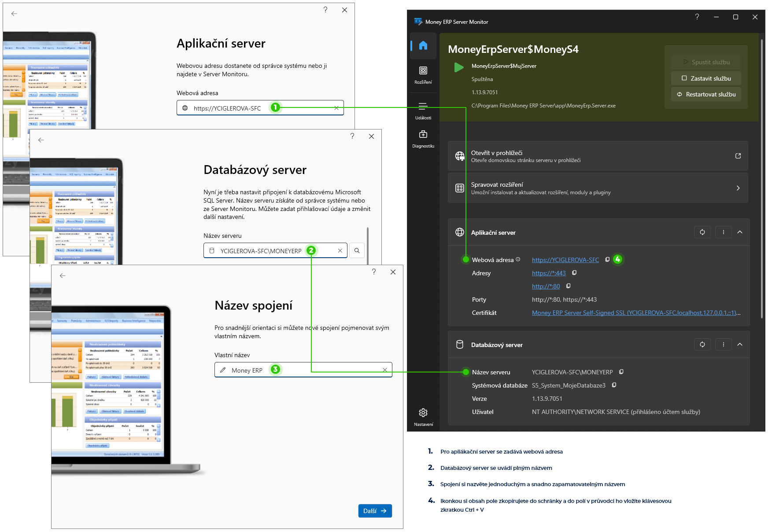Open Události in the sidebar

tap(423, 111)
